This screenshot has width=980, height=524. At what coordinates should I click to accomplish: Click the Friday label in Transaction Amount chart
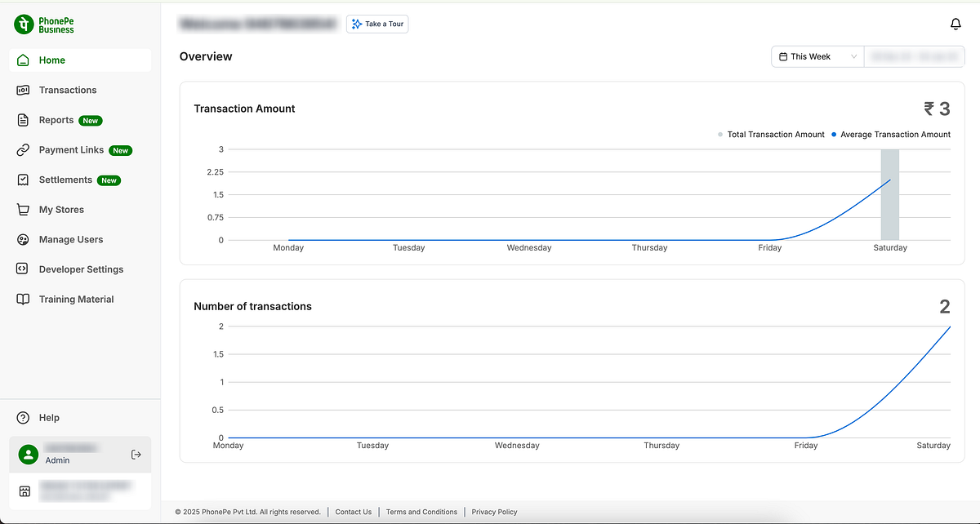[x=770, y=247]
